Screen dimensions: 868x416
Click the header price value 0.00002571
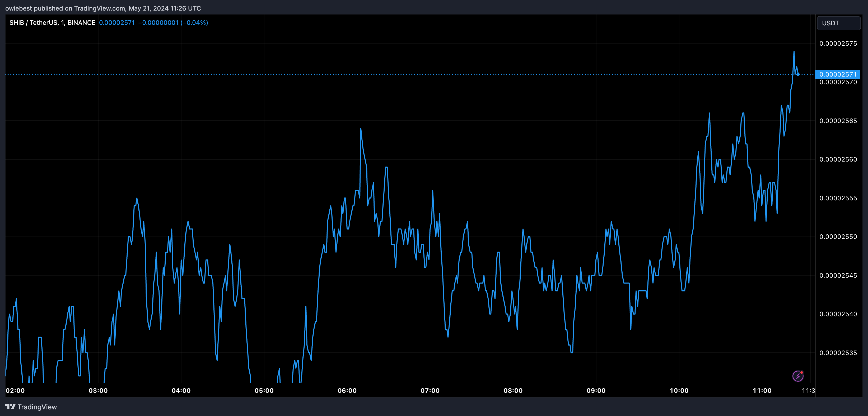point(116,22)
